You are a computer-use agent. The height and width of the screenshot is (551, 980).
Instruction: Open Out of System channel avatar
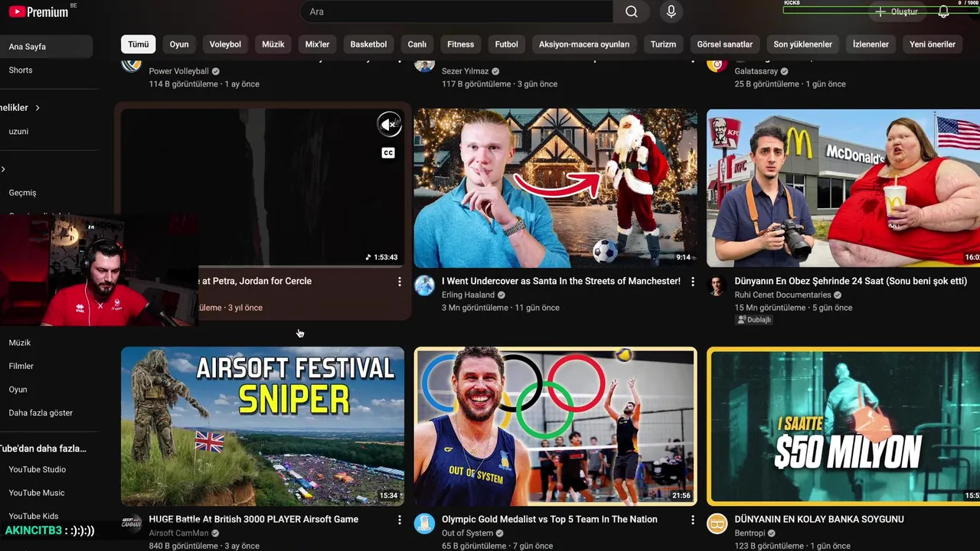(x=424, y=523)
